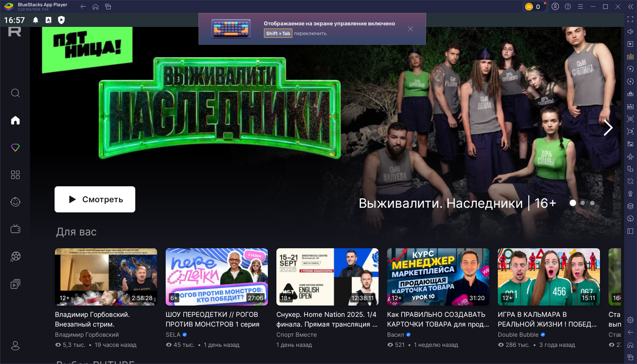Open the Snooker English Open thumbnail
Image resolution: width=637 pixels, height=364 pixels.
[327, 277]
